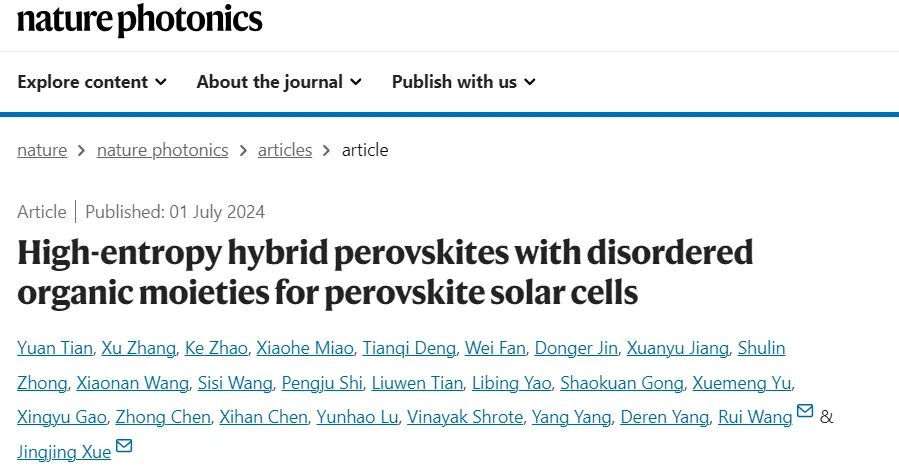Open the Jingjing Xue author link
Screen dimensions: 899x472
[x=64, y=452]
